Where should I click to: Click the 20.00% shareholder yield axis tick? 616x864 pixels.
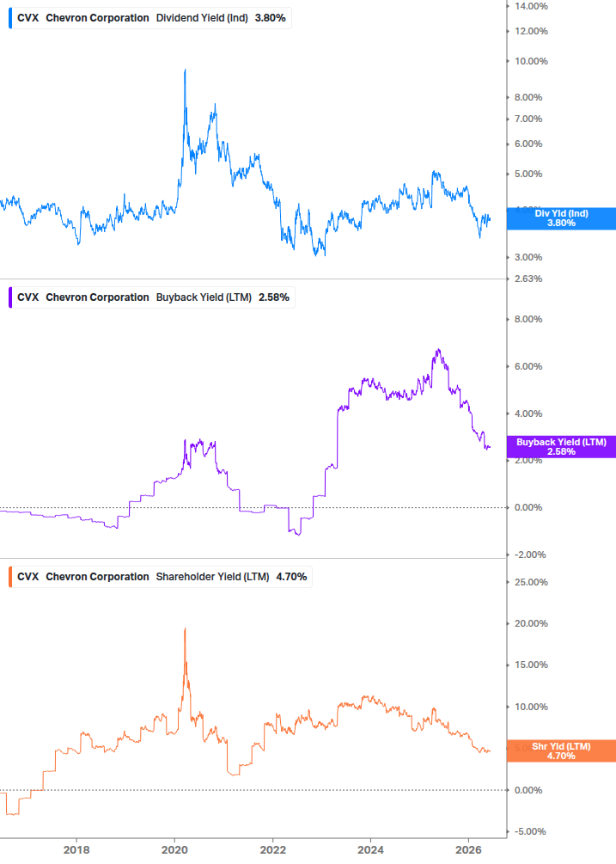531,623
